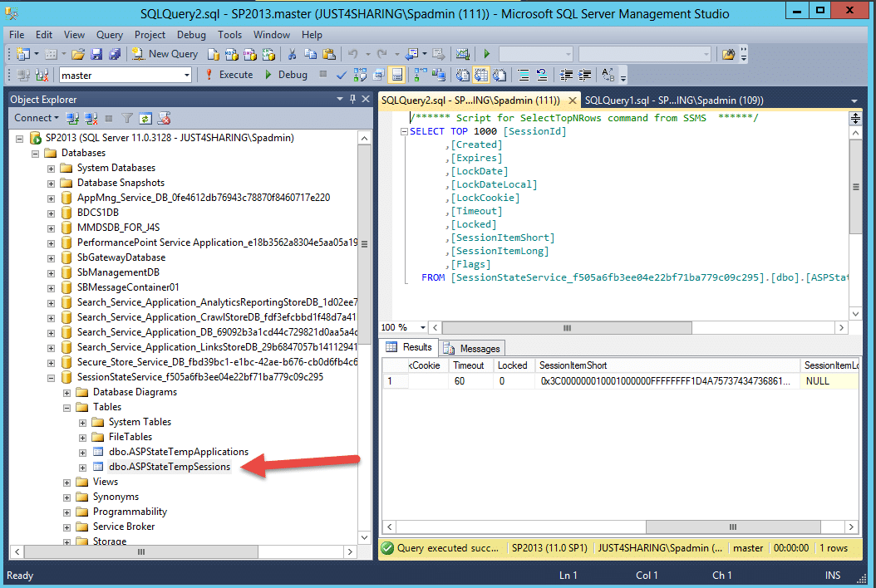Screen dimensions: 876x588
Task: Click the Object Explorer vertical scrollbar thumb
Action: click(364, 244)
